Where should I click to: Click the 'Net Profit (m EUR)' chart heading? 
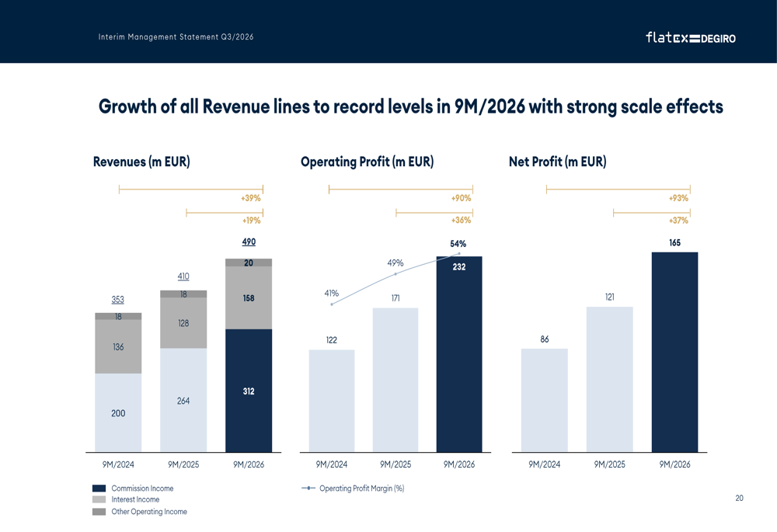[x=557, y=162]
